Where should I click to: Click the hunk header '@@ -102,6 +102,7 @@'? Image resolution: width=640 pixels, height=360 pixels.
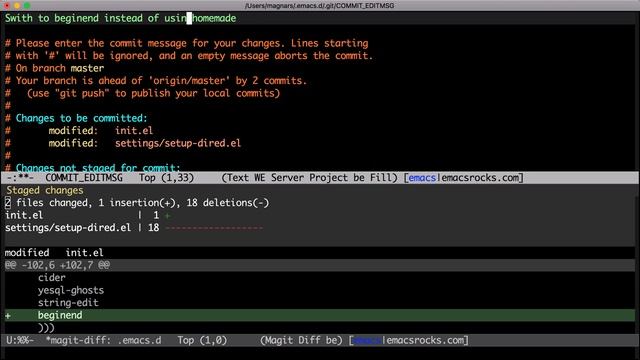pos(57,265)
